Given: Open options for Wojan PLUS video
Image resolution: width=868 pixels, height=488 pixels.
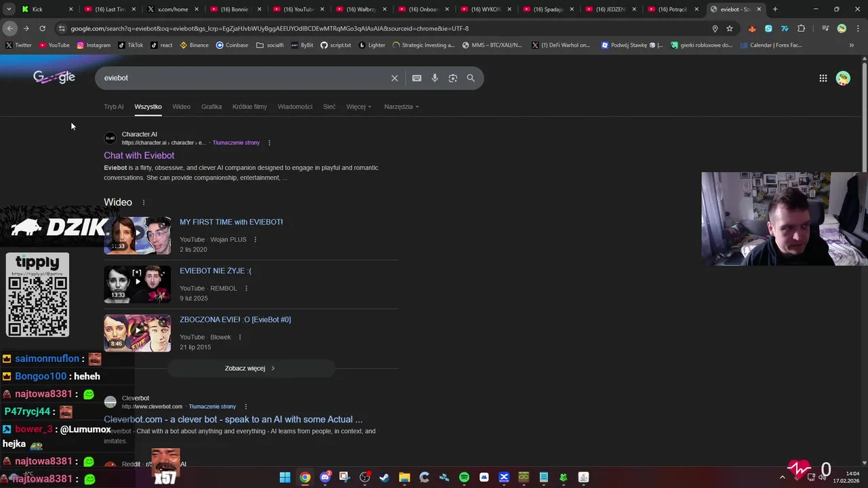Looking at the screenshot, I should [x=255, y=240].
